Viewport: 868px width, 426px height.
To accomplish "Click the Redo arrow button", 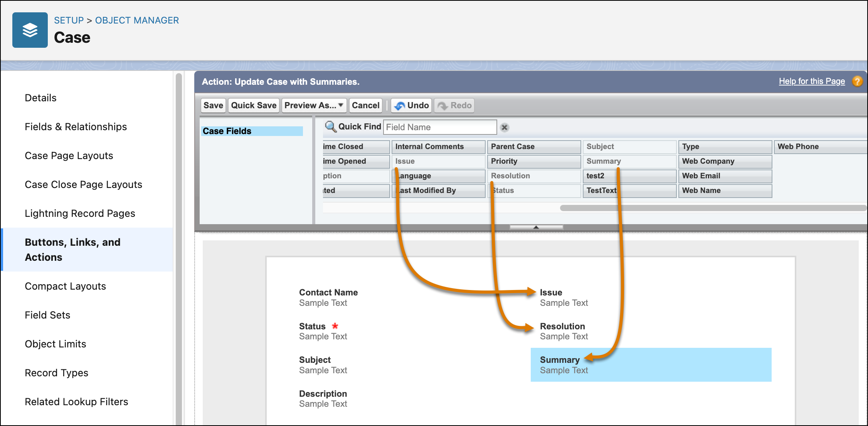I will tap(454, 106).
